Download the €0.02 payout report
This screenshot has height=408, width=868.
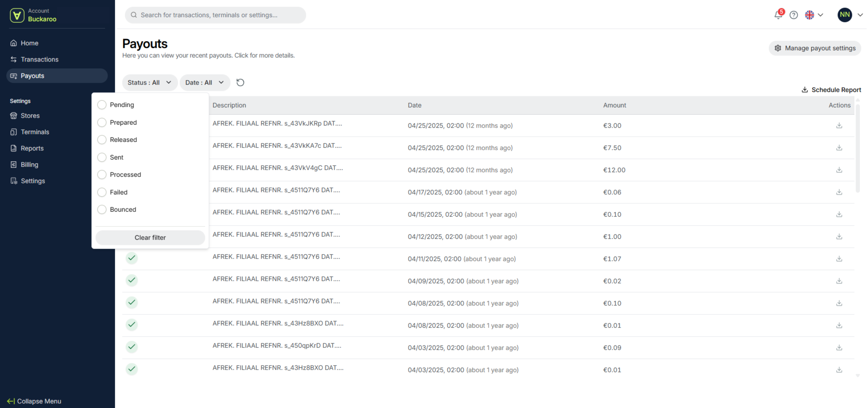839,281
